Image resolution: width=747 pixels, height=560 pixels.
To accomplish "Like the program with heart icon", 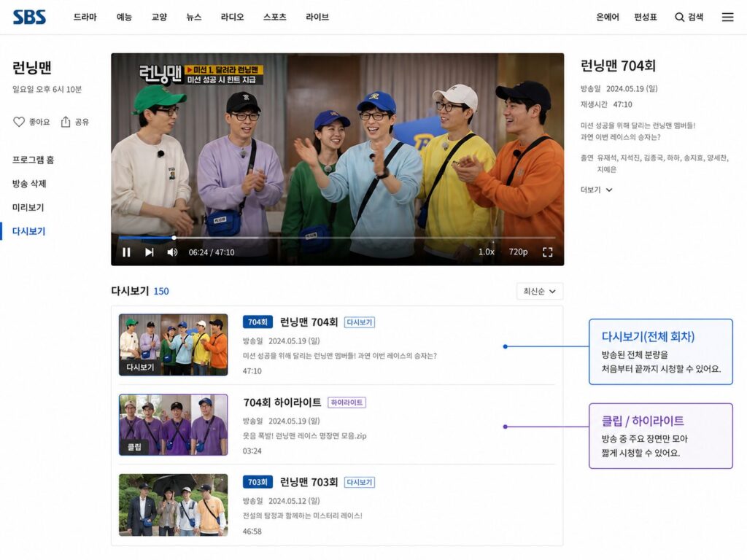I will (x=18, y=122).
